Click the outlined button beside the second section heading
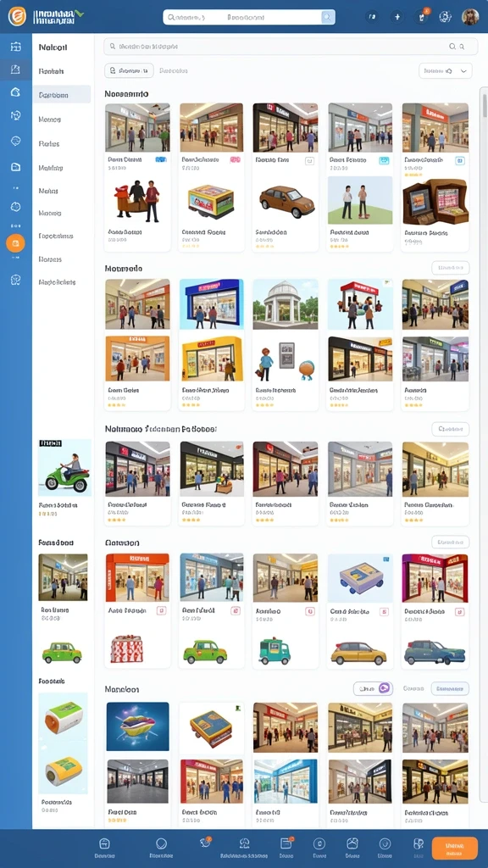 coord(451,268)
